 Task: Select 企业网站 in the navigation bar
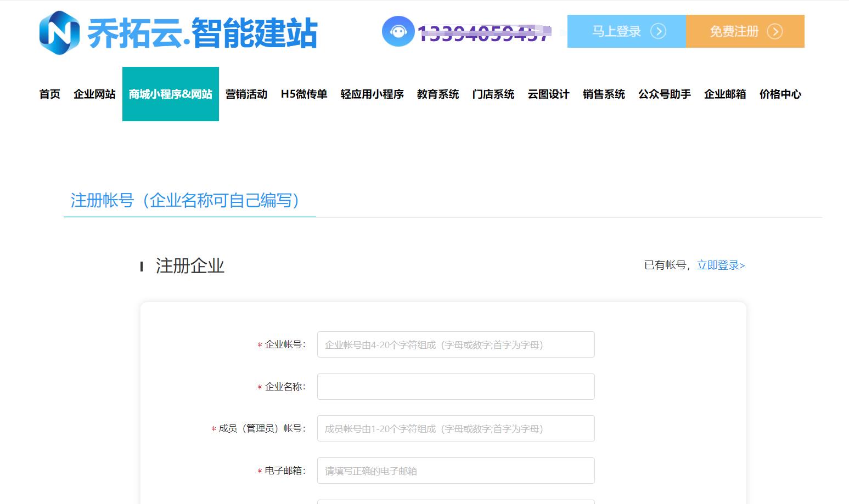click(94, 94)
